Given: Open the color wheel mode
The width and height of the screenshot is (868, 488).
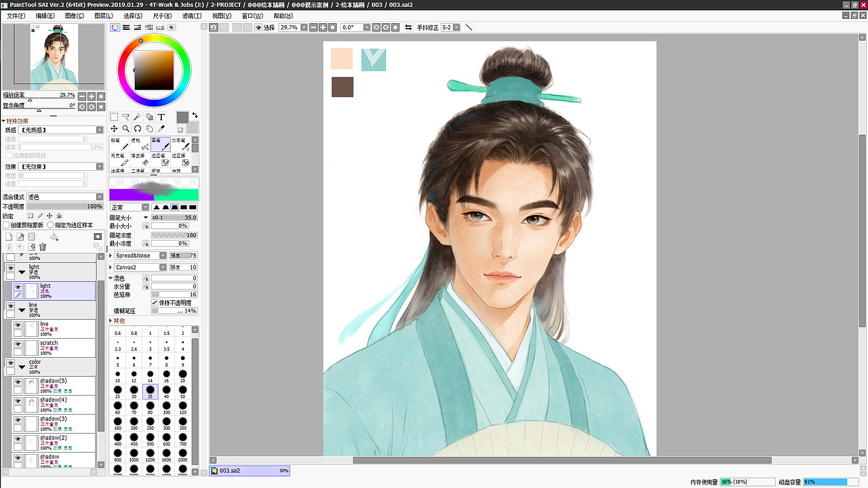Looking at the screenshot, I should coord(115,27).
